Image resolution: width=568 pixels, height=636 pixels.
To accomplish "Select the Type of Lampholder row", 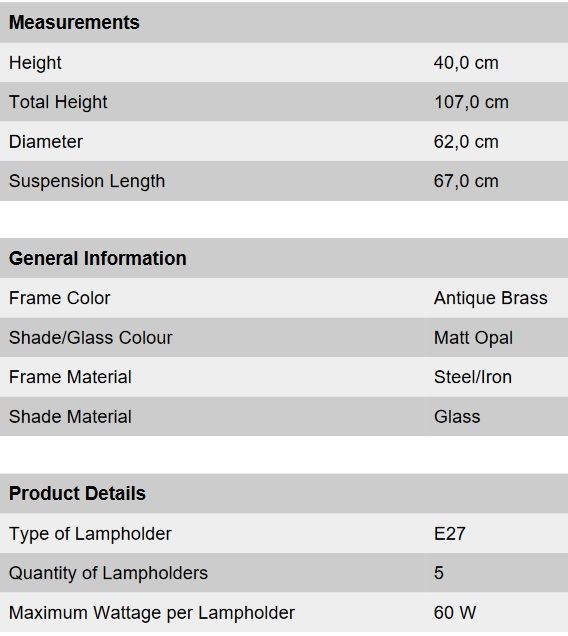I will [284, 533].
